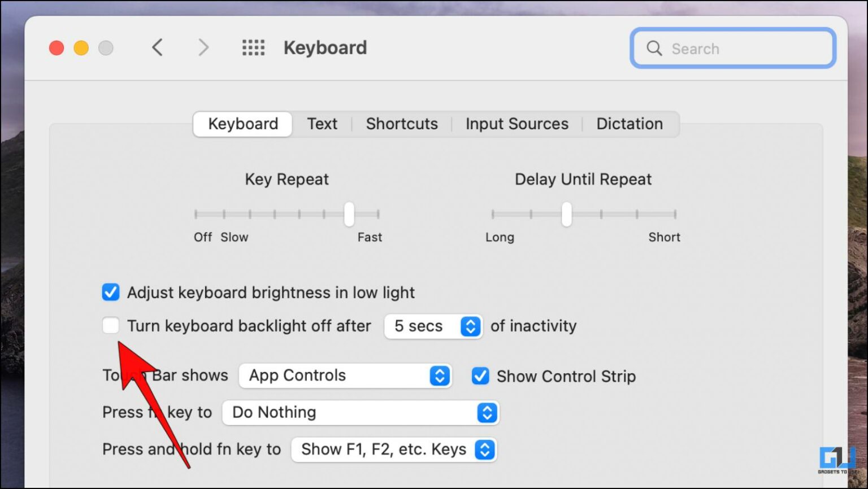Click the yellow minimize window button
868x489 pixels.
tap(81, 48)
